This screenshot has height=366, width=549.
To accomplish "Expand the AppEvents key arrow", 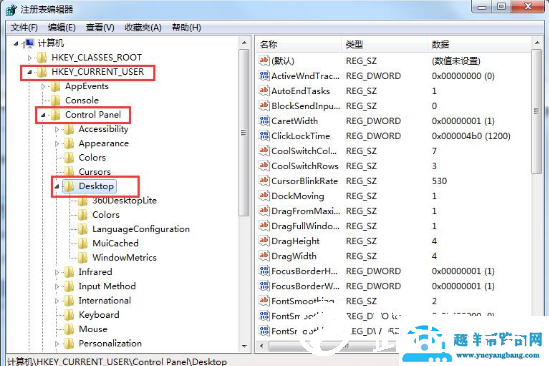I will coord(43,86).
